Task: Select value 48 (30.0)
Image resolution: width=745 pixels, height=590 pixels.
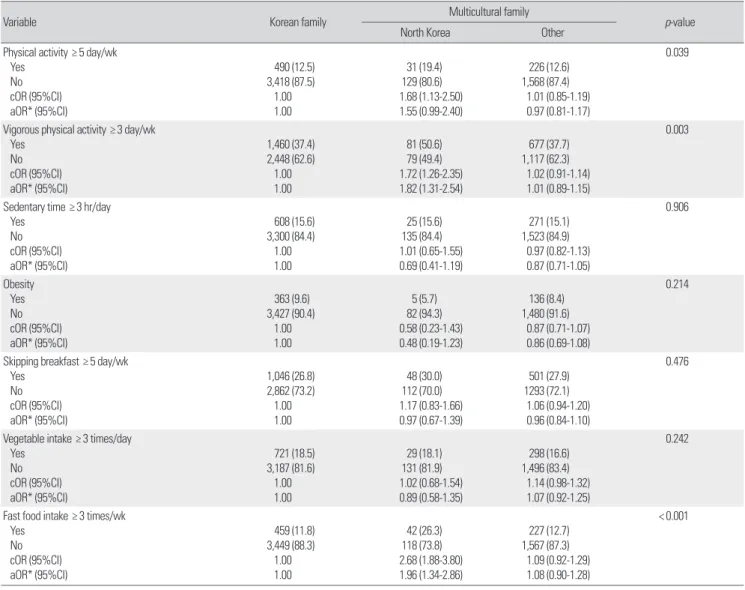Action: tap(424, 376)
